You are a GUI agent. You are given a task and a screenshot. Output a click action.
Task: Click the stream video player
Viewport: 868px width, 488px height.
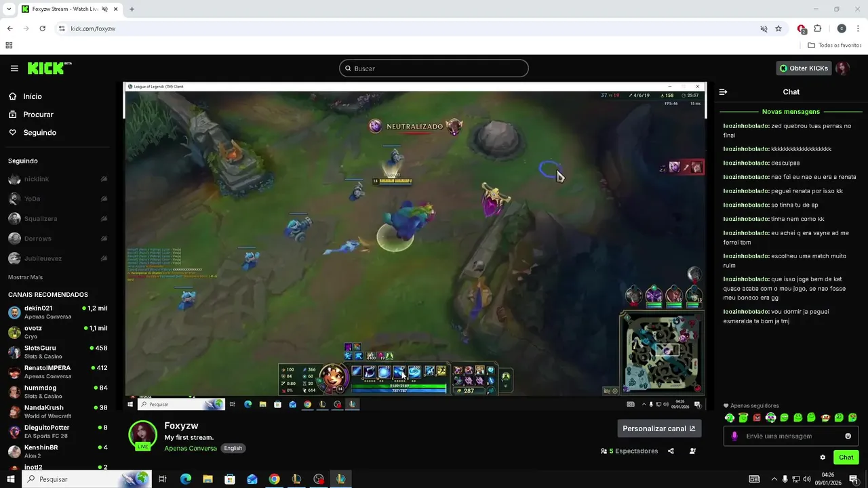415,246
